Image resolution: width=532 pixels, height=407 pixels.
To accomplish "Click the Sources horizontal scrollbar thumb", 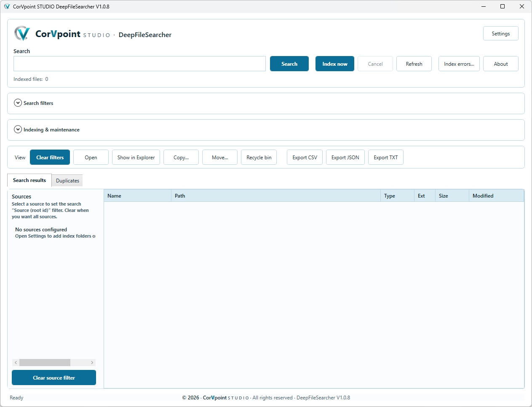I will 45,362.
